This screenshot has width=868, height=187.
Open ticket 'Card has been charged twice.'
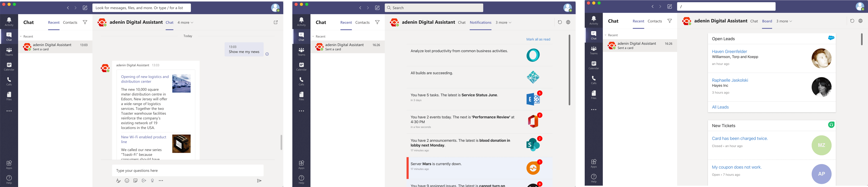pyautogui.click(x=740, y=139)
